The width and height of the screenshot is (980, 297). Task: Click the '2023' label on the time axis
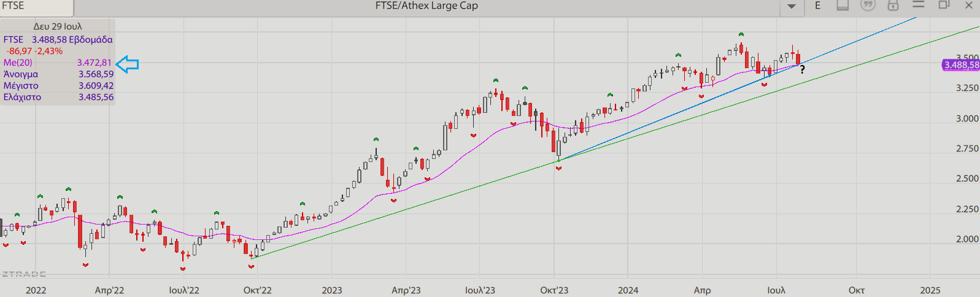(x=332, y=290)
